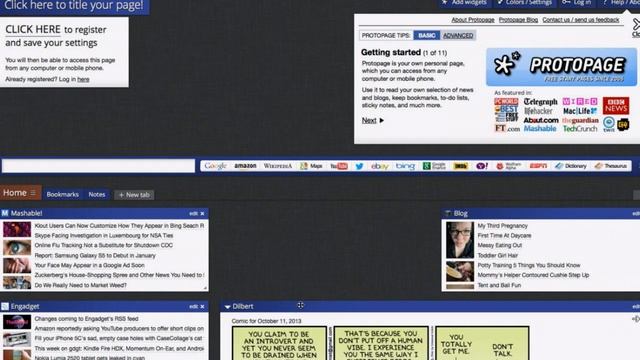Open the blog author photo thumbnail
This screenshot has height=360, width=640.
point(460,240)
